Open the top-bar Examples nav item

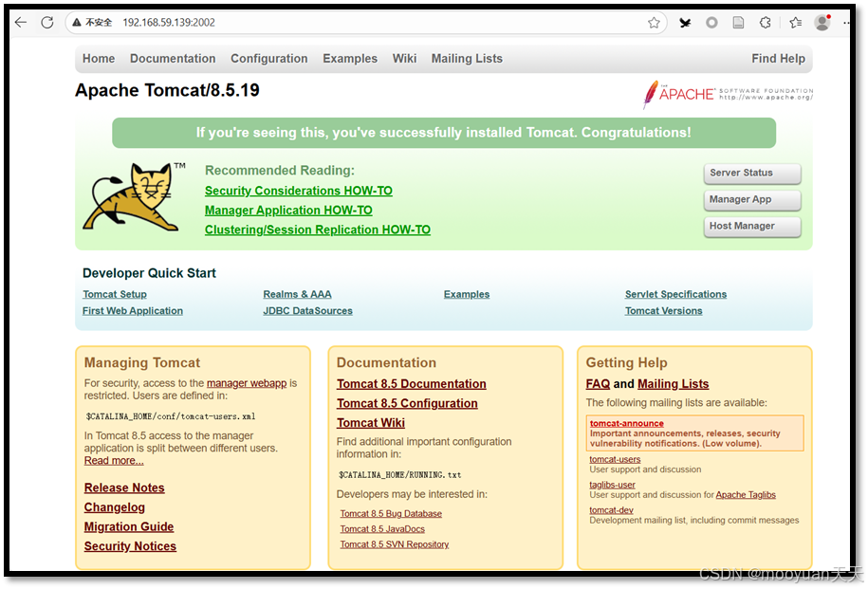coord(350,59)
